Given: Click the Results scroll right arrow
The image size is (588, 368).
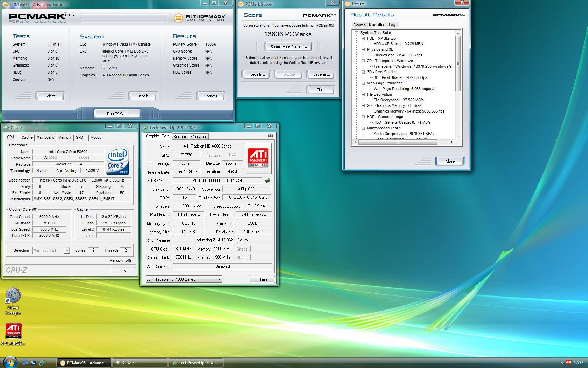Looking at the screenshot, I should point(452,142).
